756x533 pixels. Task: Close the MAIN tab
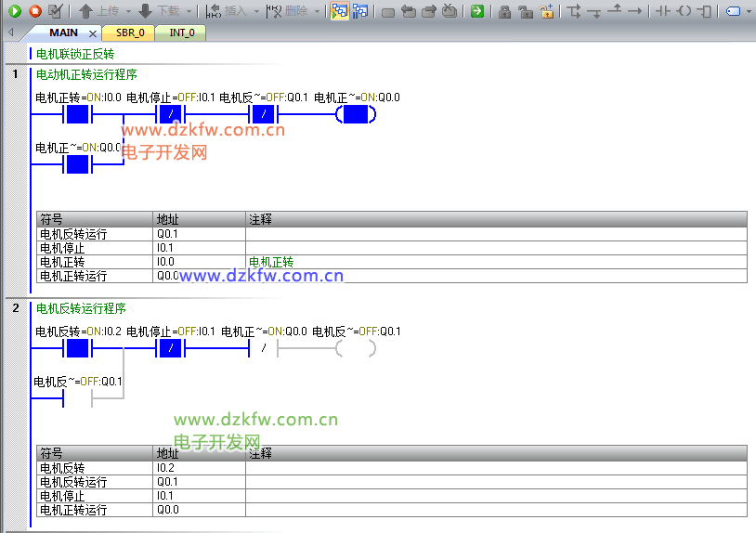[92, 33]
